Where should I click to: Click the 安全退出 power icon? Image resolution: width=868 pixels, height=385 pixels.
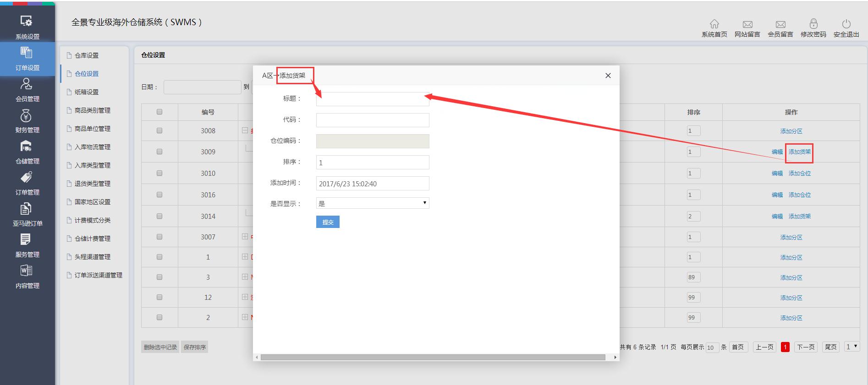point(846,24)
